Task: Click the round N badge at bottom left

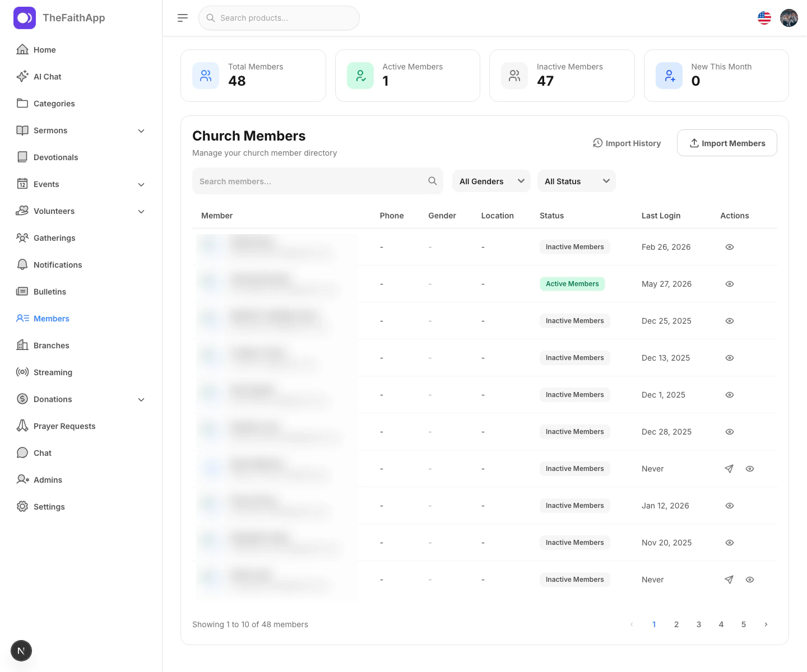Action: 21,651
